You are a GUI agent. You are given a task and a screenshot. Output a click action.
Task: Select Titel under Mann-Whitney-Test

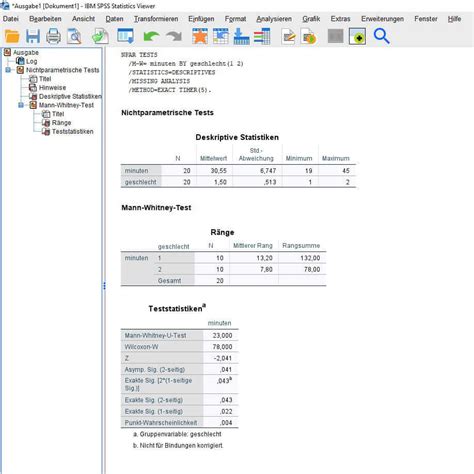point(58,114)
